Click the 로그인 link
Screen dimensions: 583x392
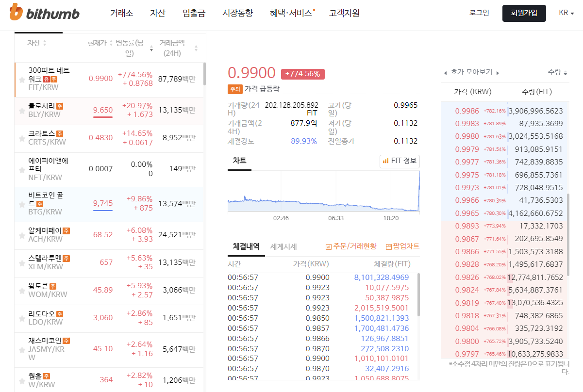tap(479, 13)
